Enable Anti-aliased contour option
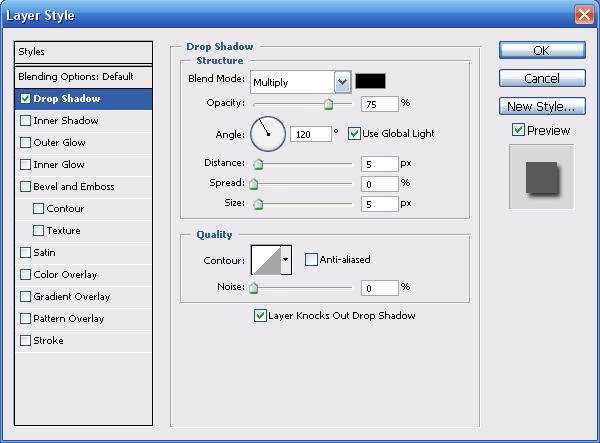 311,260
